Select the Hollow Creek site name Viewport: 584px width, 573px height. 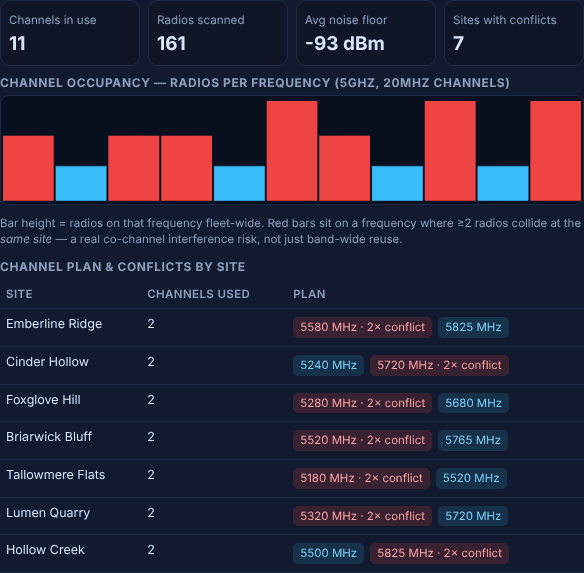click(x=45, y=550)
